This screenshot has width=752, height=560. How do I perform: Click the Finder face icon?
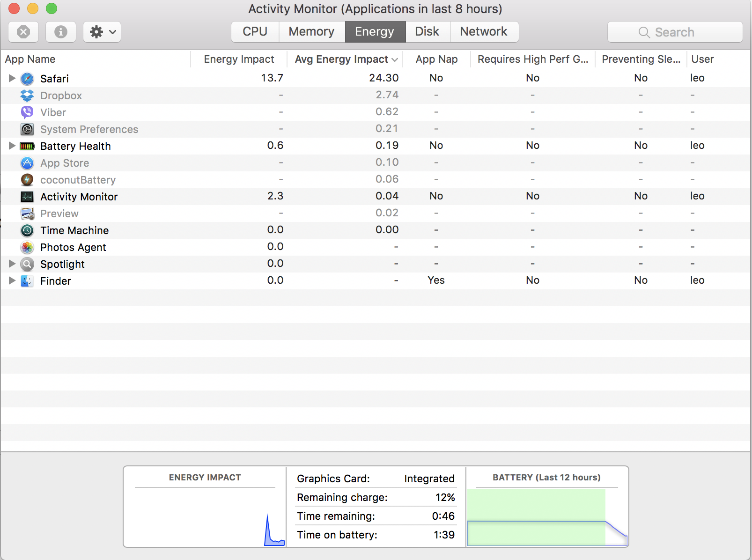(27, 281)
